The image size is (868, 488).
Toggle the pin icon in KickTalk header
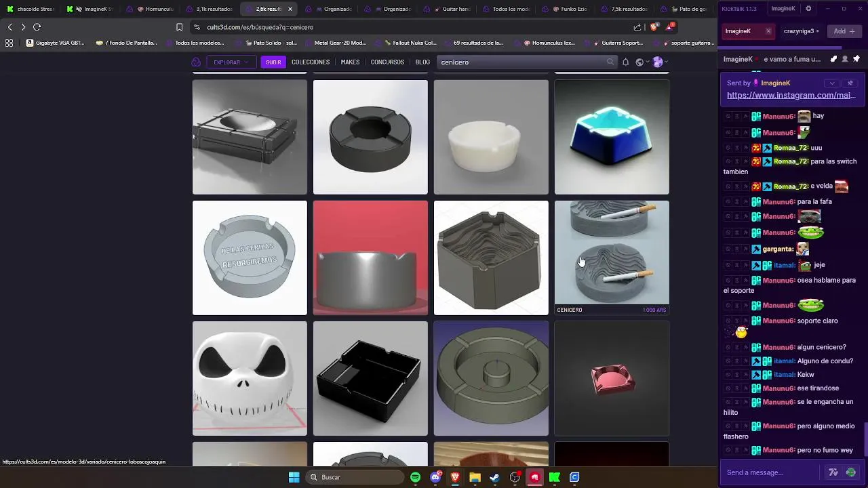856,59
